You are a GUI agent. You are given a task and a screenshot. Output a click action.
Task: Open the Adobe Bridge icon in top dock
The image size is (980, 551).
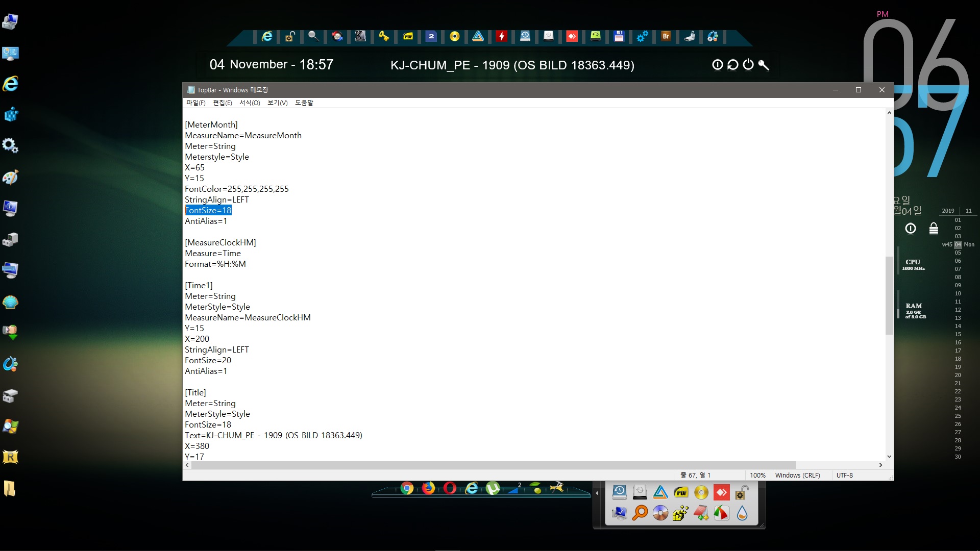[666, 36]
